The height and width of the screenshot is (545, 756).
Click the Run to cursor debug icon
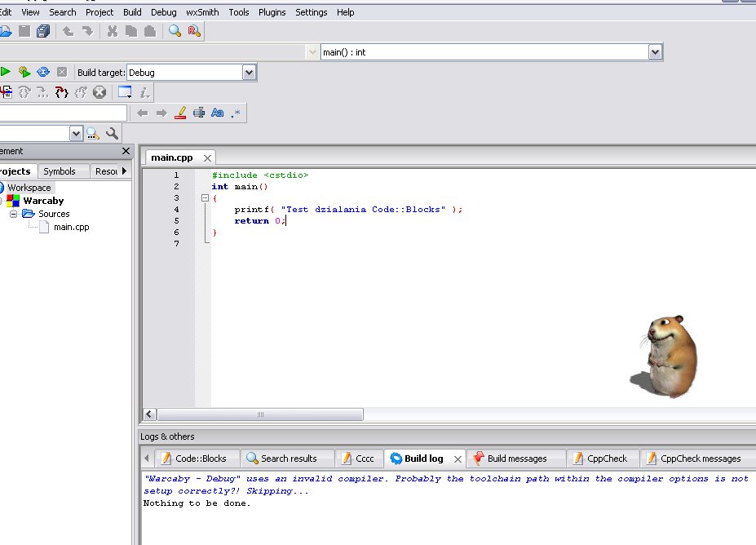point(6,92)
